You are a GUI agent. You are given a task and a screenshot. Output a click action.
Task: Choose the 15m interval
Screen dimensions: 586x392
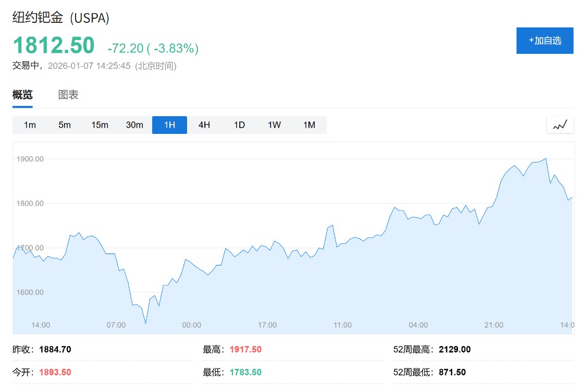coord(100,125)
